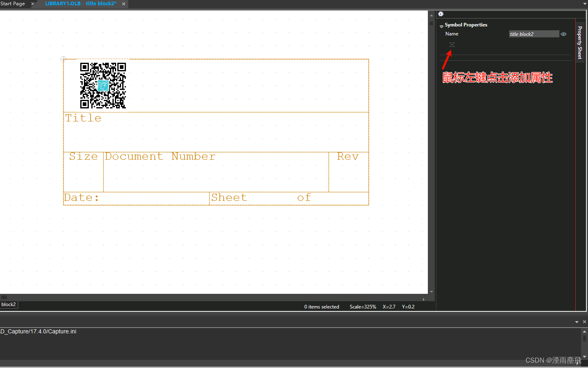
Task: Click the X=2.7 coordinate readout
Action: click(389, 307)
